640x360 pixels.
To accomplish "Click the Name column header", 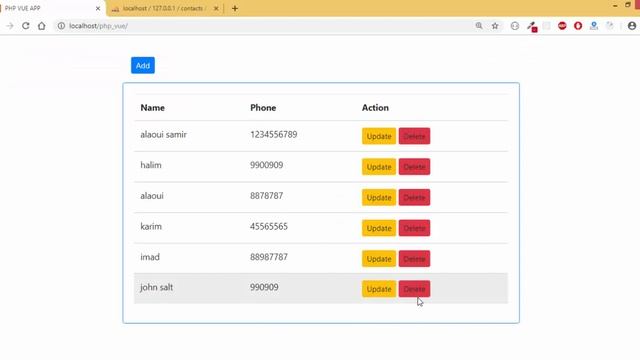I will coord(153,108).
